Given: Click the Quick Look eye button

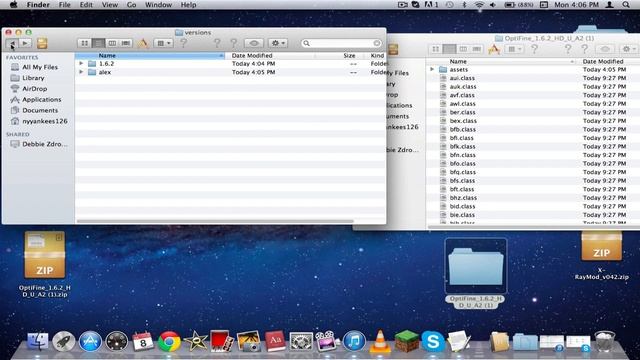Looking at the screenshot, I should 253,43.
